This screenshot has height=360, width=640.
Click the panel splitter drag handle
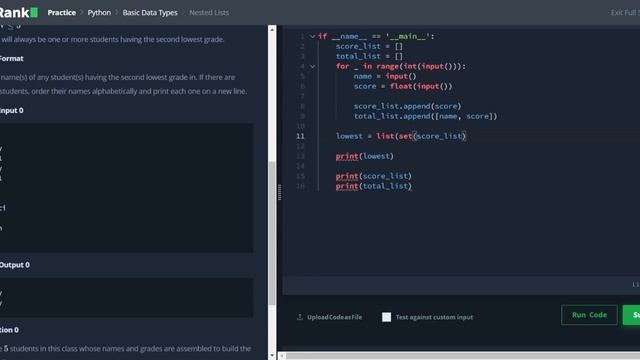279,192
